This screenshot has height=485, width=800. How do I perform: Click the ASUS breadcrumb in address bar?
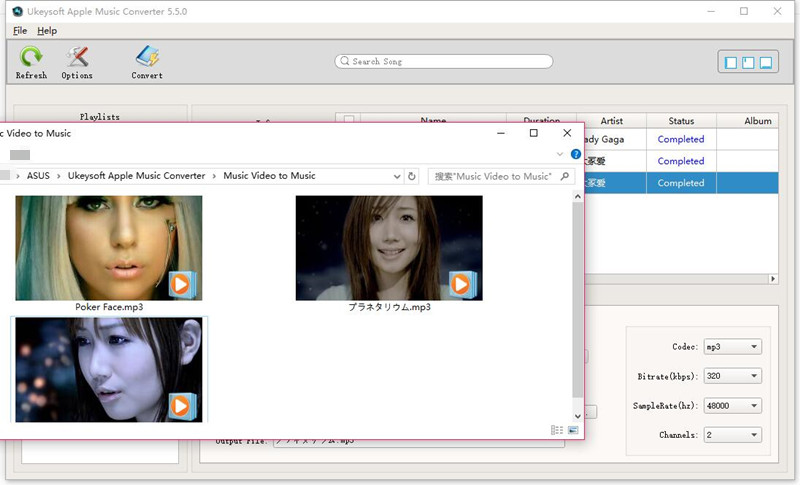point(38,176)
